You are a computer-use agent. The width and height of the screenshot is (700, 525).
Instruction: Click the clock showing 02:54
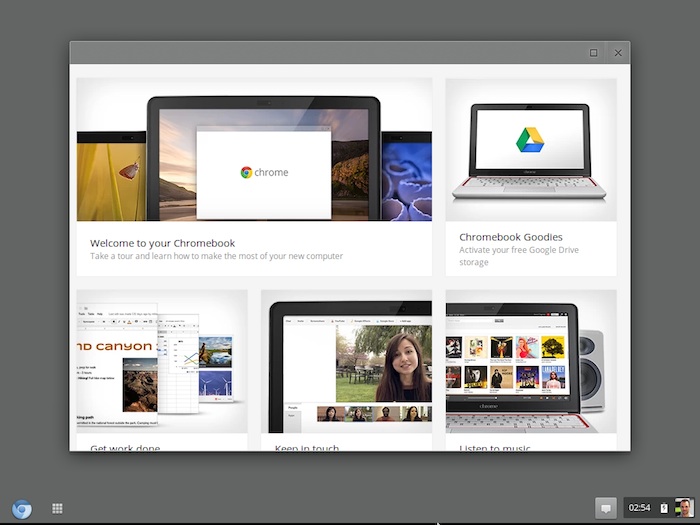639,508
